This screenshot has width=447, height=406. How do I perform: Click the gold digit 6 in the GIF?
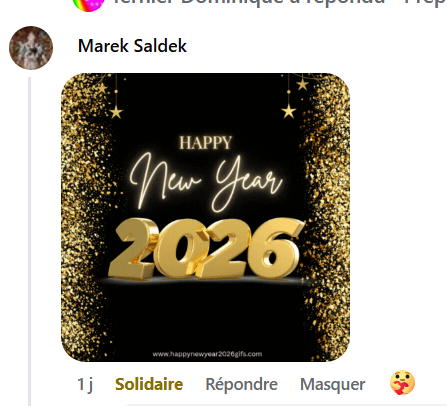coord(278,248)
